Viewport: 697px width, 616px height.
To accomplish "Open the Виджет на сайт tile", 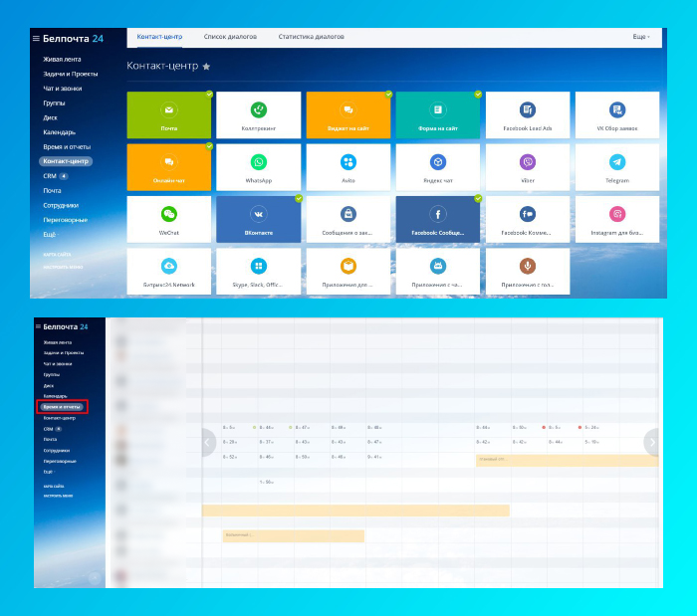I will [x=348, y=115].
